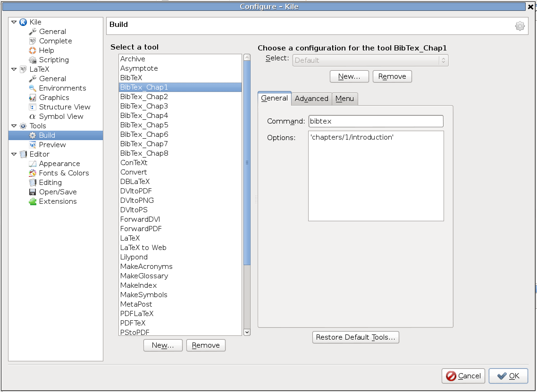Image resolution: width=537 pixels, height=392 pixels.
Task: Select the Help lifebuoy icon
Action: [33, 50]
